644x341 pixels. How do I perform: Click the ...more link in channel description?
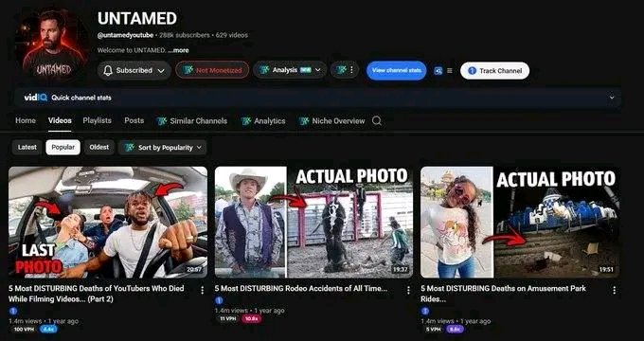pos(178,50)
